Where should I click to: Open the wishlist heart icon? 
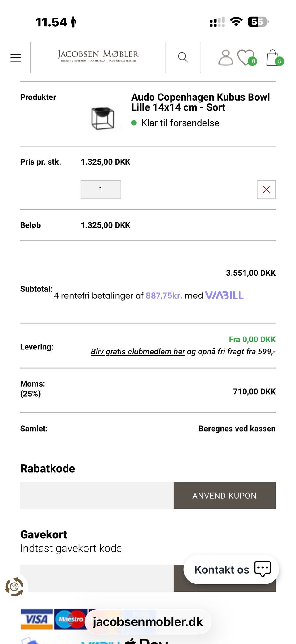click(246, 58)
